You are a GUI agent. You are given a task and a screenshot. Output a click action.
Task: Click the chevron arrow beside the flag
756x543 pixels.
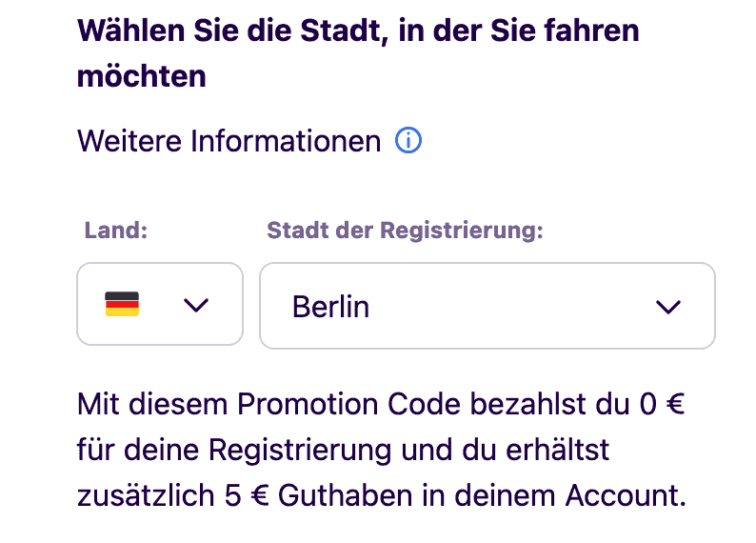195,305
